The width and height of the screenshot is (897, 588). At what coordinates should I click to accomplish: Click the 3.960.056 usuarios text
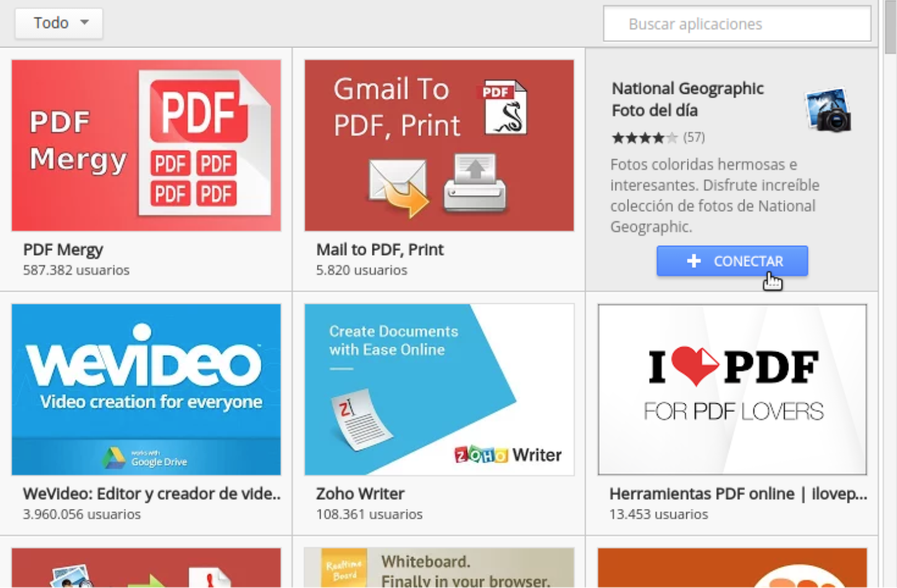click(82, 514)
